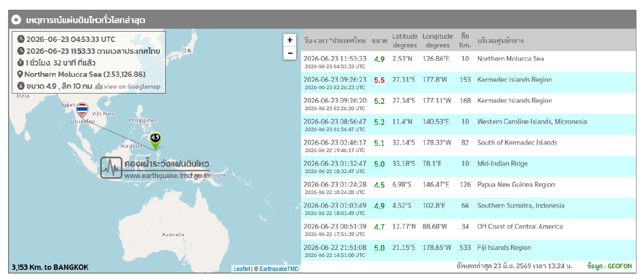Viewport: 644px width, 279px height.
Task: Click the 2026-06-22 21:51:08 timestamp
Action: pos(335,247)
